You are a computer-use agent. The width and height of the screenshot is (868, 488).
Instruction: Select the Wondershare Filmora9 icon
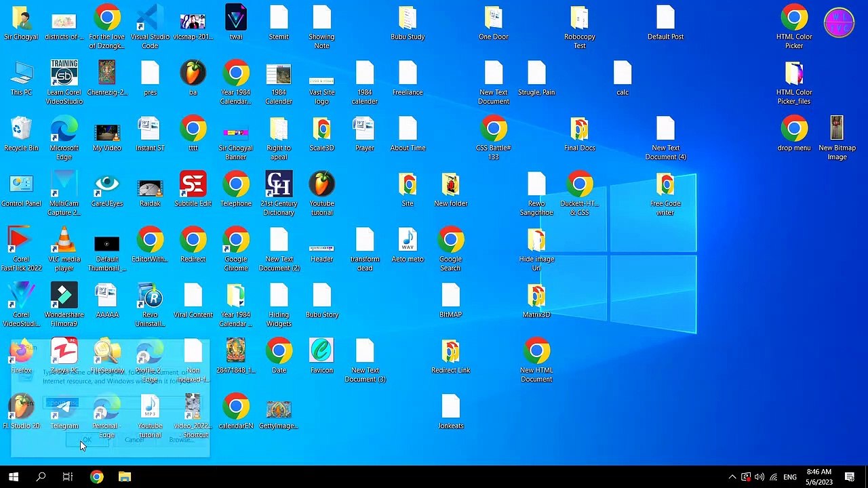pos(64,305)
